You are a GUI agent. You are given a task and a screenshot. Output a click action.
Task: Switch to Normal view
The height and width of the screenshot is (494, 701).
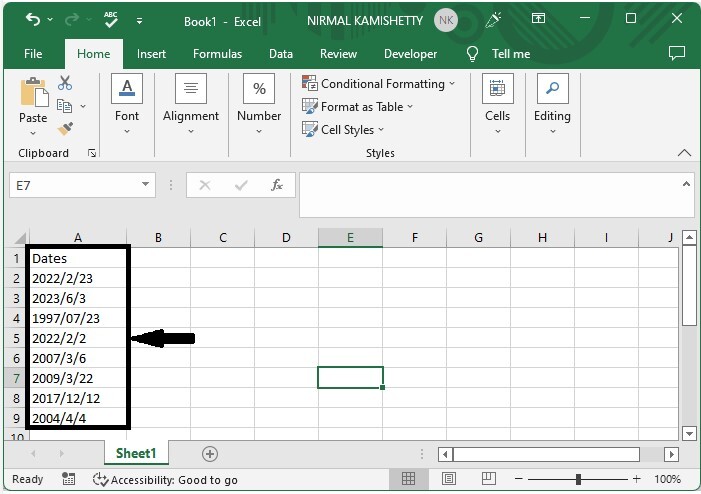tap(408, 479)
